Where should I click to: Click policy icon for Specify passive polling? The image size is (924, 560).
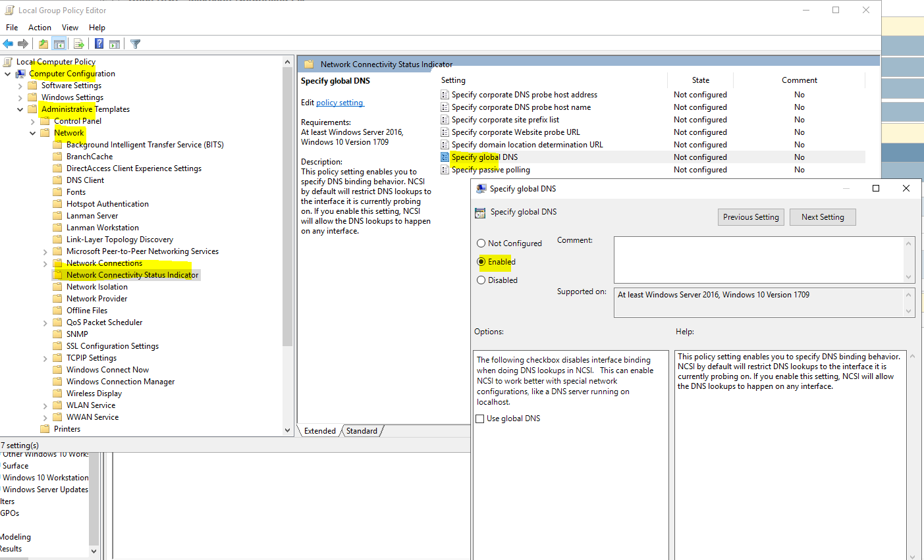445,170
